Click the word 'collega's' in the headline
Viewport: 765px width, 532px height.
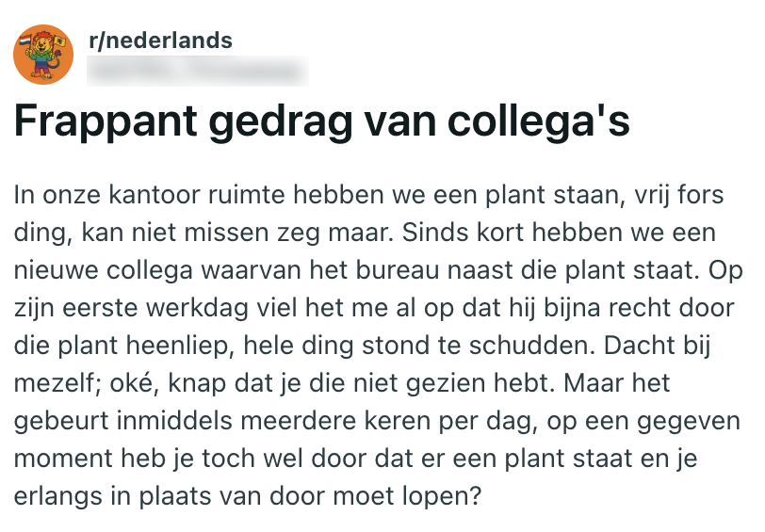(542, 124)
